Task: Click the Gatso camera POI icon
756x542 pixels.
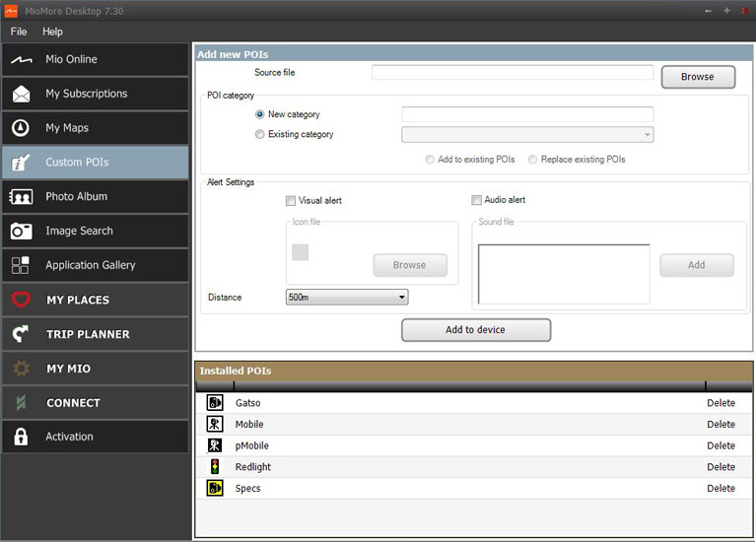Action: (x=215, y=402)
